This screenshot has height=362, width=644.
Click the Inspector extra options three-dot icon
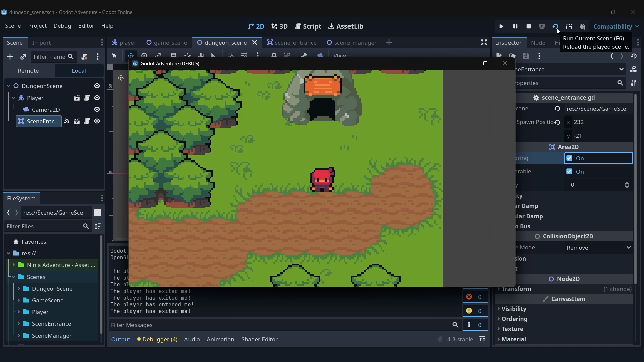pos(539,56)
